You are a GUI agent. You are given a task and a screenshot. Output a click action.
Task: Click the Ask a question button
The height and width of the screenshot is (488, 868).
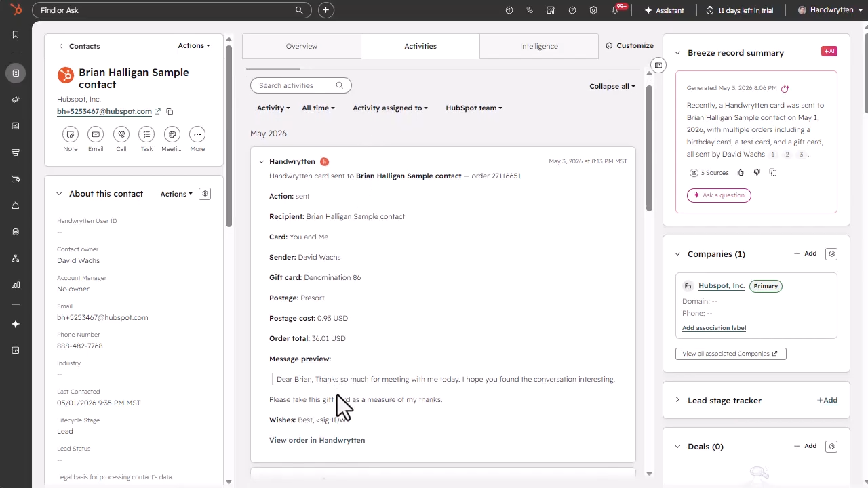coord(719,195)
